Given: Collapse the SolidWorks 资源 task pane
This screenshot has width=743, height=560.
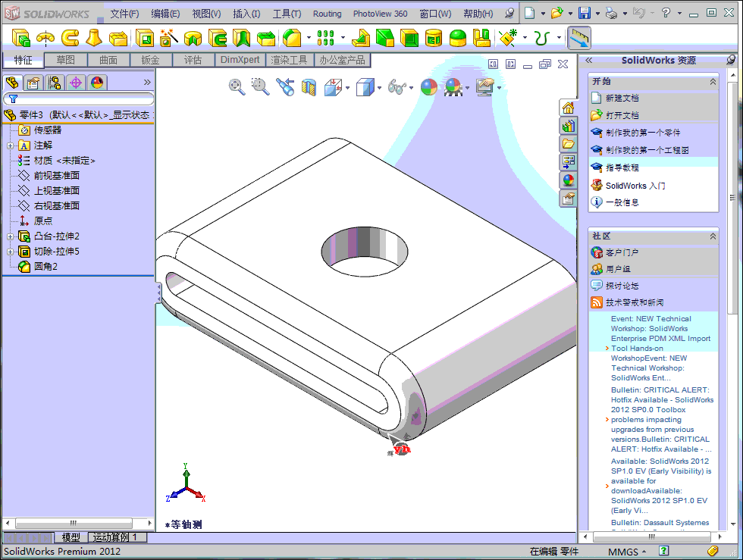Looking at the screenshot, I should [x=588, y=60].
